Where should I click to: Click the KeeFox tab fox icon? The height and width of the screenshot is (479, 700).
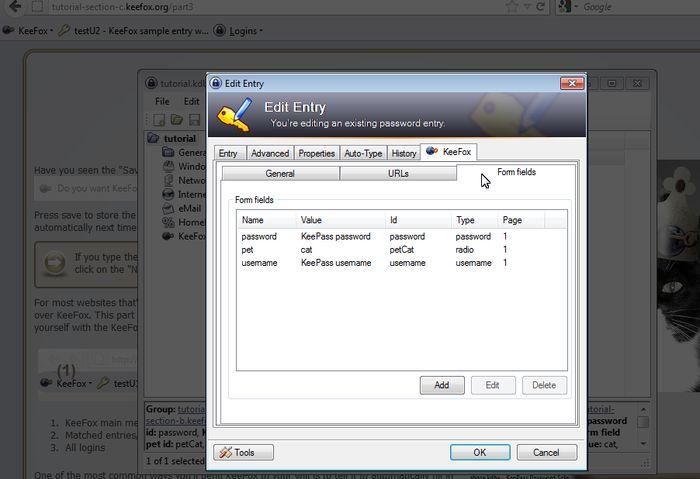coord(432,151)
